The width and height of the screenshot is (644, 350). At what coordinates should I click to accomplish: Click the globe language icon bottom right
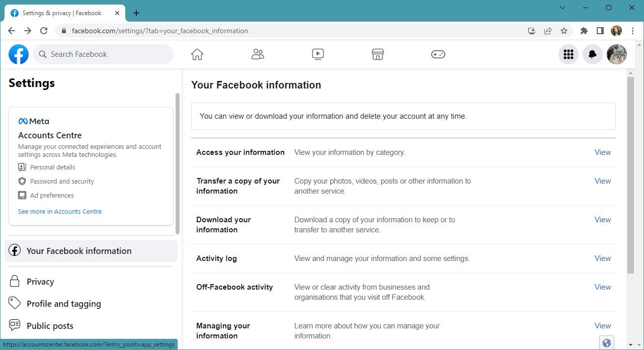606,342
